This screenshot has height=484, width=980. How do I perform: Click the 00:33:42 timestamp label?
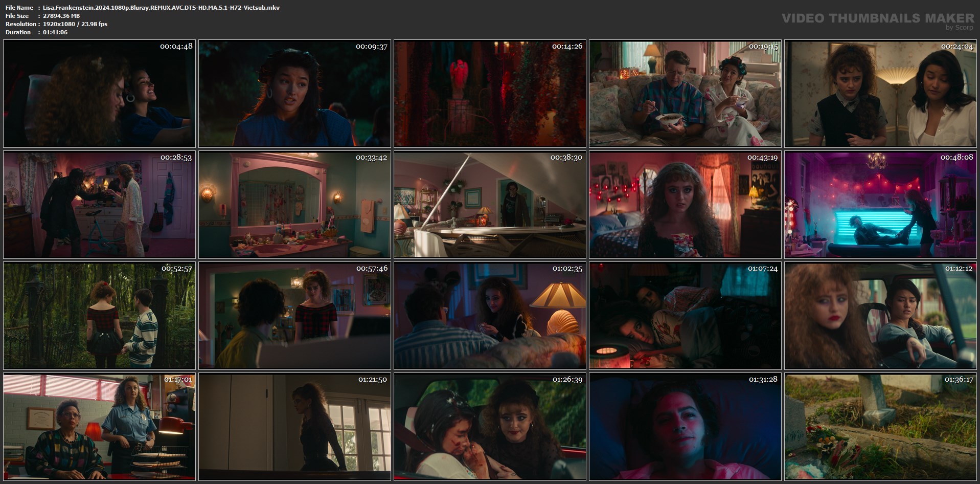click(x=372, y=158)
